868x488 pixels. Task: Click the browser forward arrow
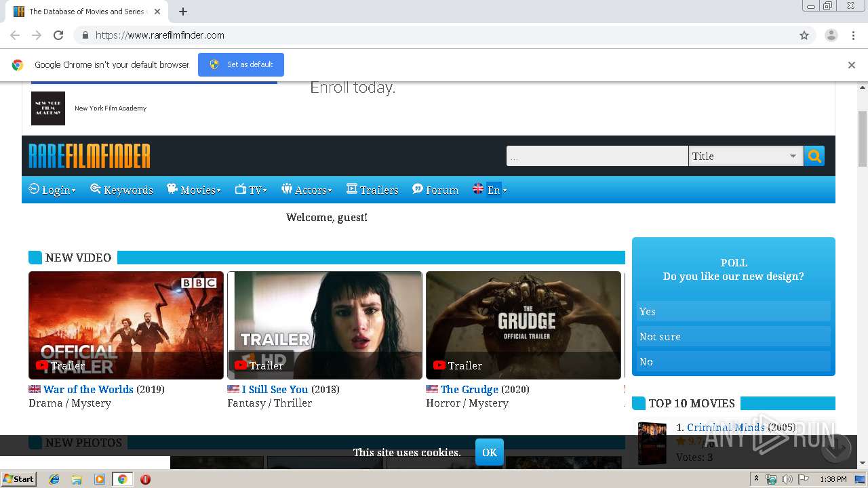point(37,35)
